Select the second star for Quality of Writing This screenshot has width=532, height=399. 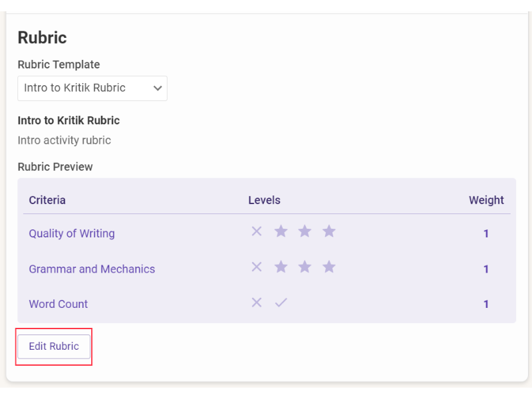click(x=305, y=231)
